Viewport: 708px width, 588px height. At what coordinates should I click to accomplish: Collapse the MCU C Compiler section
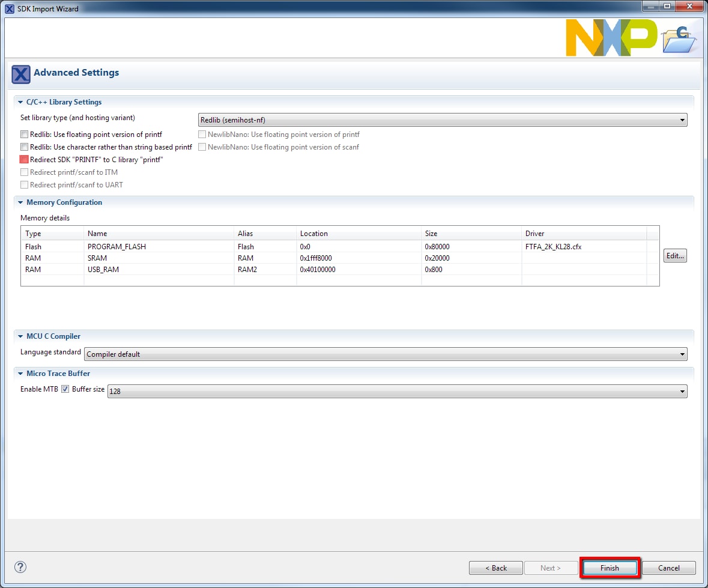tap(21, 336)
